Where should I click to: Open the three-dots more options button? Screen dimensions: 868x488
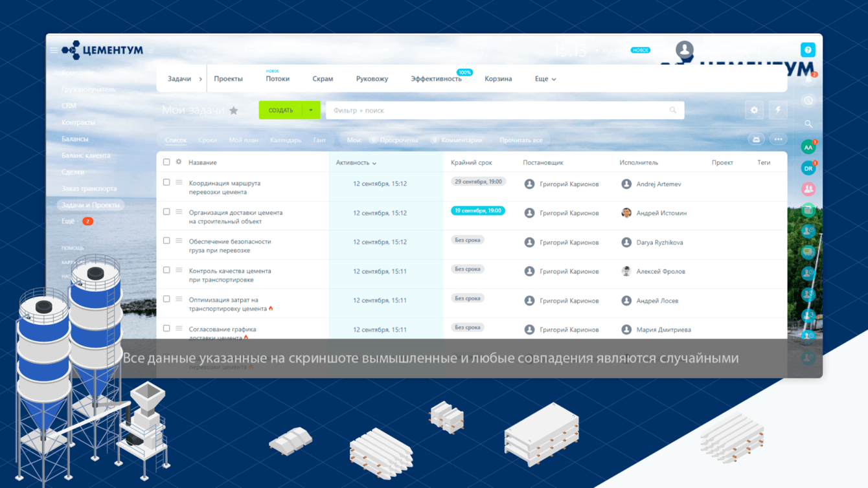coord(778,139)
